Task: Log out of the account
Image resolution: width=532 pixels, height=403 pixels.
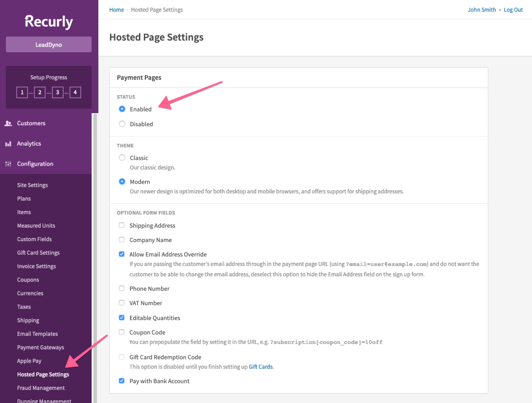Action: pos(513,9)
